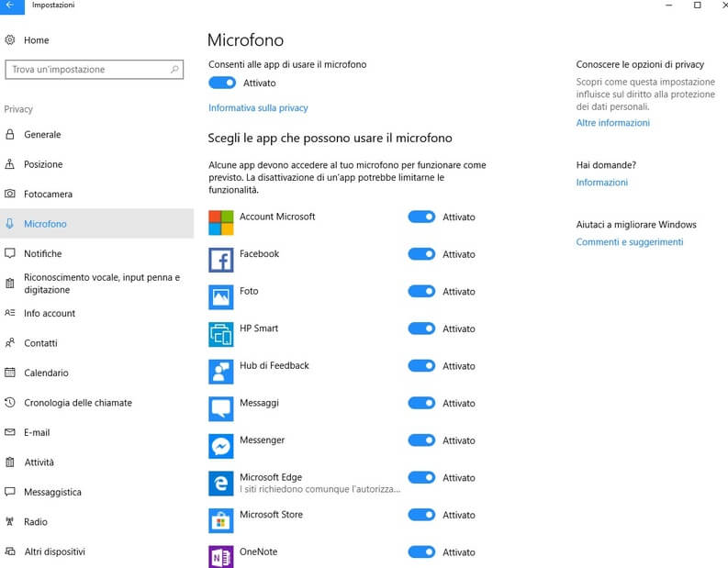Click the 'Microsoft Edge' app name
This screenshot has height=568, width=728.
[271, 477]
